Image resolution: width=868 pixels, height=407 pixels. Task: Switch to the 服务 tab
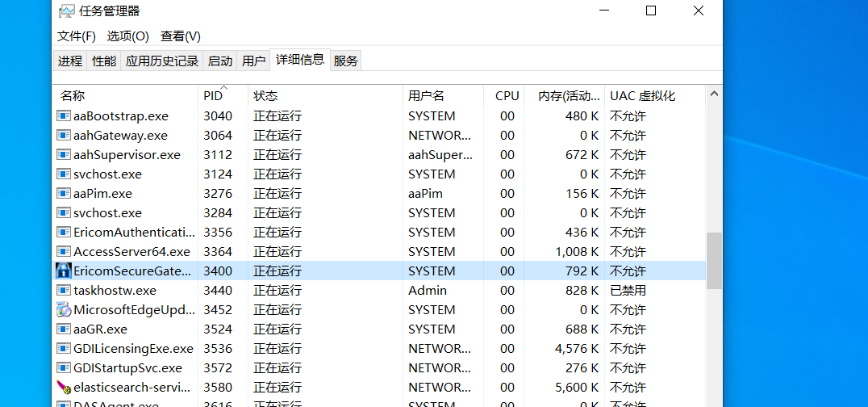345,61
